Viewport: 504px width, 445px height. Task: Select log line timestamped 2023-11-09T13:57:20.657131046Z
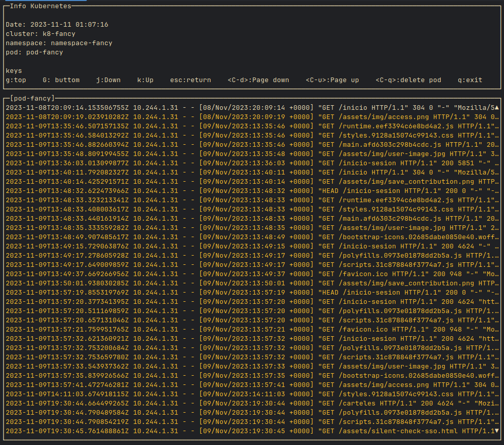(252, 320)
